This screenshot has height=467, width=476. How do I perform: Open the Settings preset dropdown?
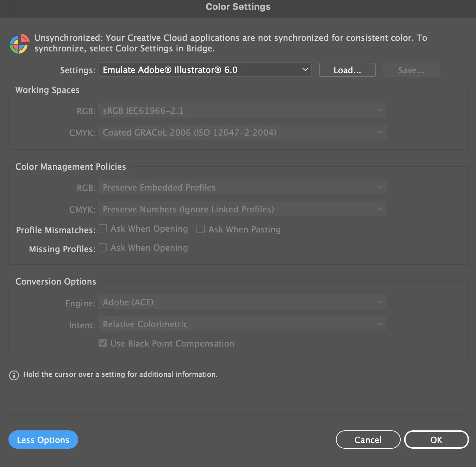point(205,70)
